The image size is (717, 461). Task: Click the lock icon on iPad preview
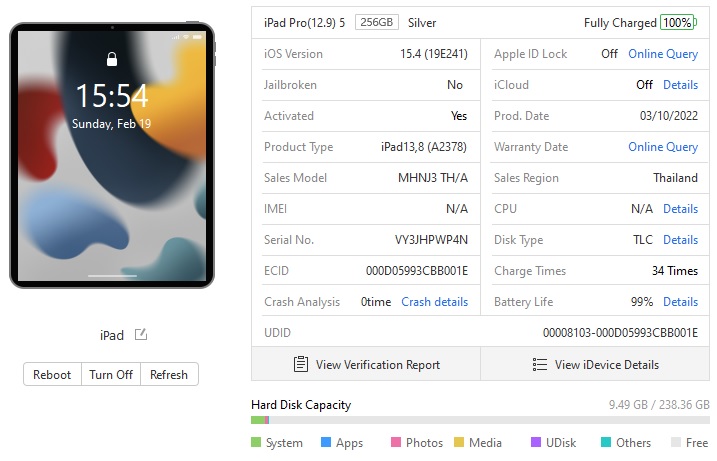112,59
